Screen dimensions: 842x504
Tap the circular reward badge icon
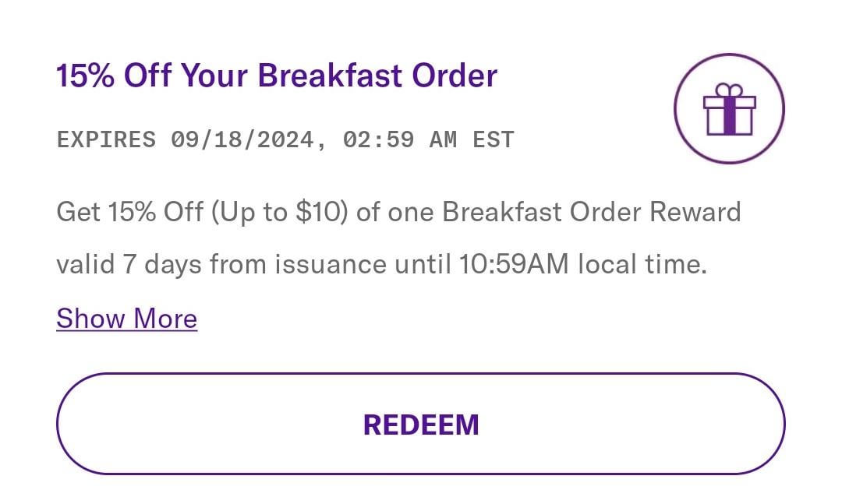click(729, 108)
